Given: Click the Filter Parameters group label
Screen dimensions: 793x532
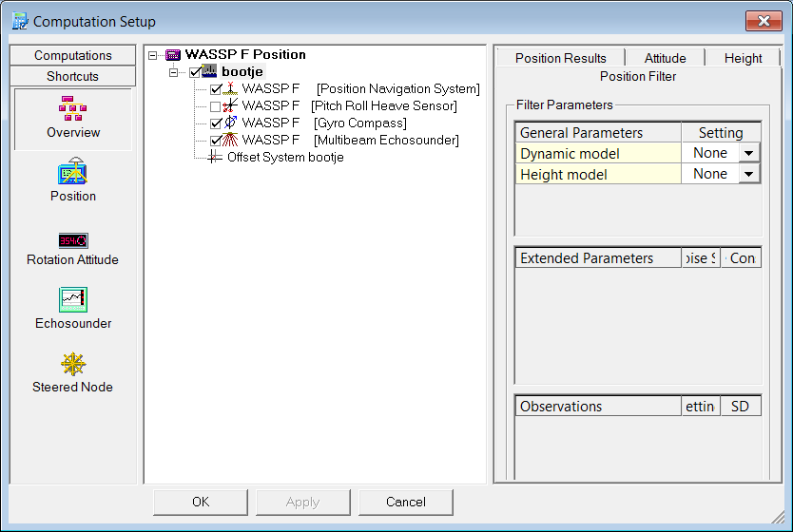Looking at the screenshot, I should tap(565, 104).
